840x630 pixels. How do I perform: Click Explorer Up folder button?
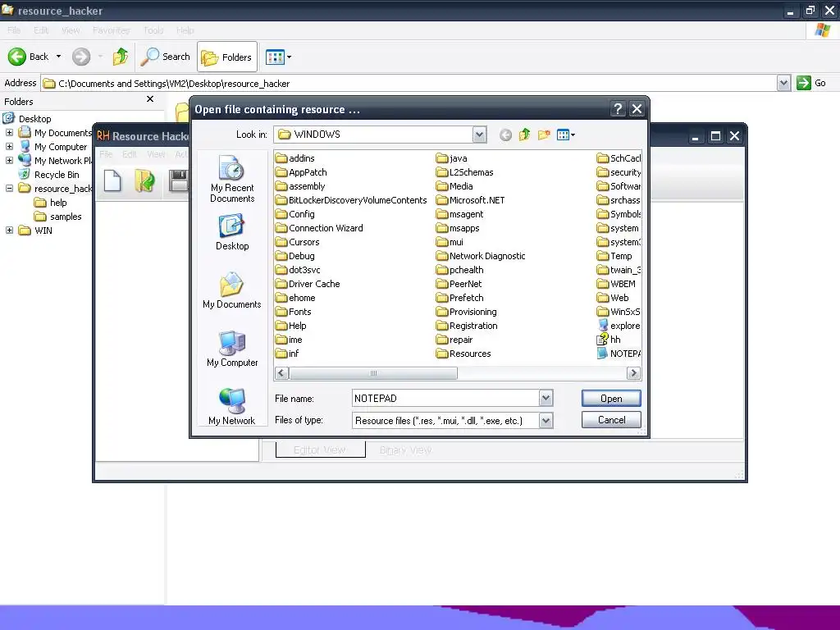pyautogui.click(x=121, y=57)
